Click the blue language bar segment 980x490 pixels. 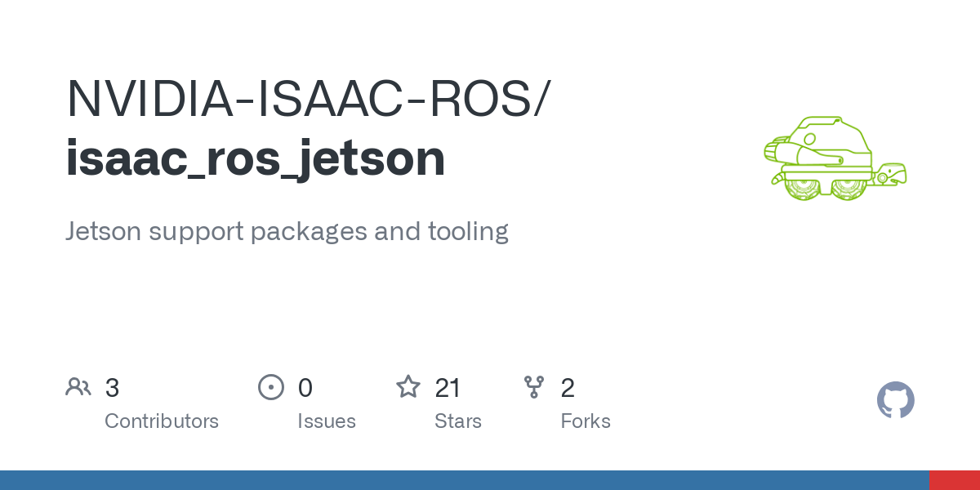pos(465,480)
